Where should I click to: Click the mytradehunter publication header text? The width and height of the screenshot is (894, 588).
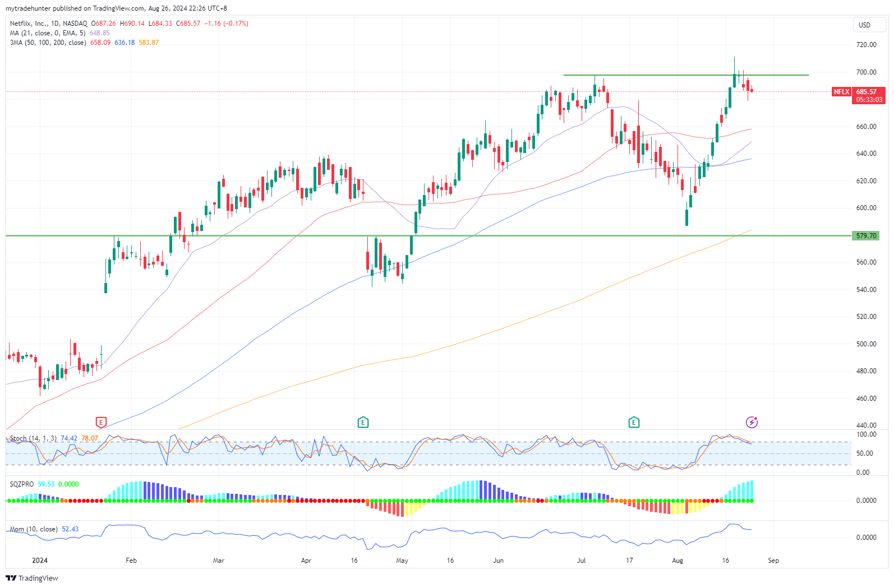(x=116, y=8)
